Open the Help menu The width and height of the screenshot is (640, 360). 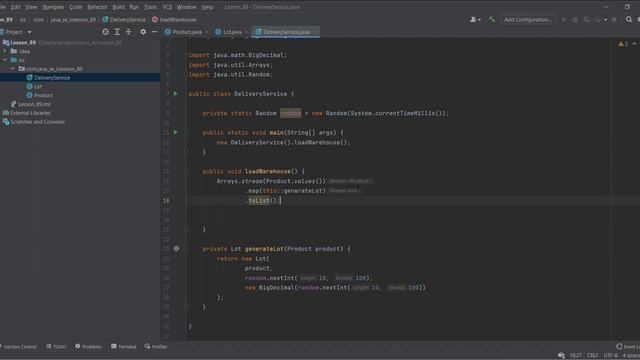(x=207, y=7)
